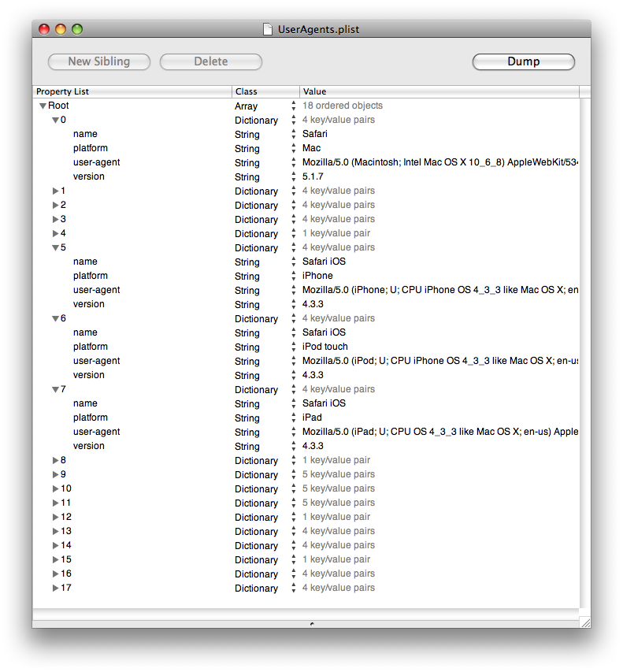Select '18 ordered objects' value
Viewport: 623px width, 672px height.
click(x=343, y=106)
